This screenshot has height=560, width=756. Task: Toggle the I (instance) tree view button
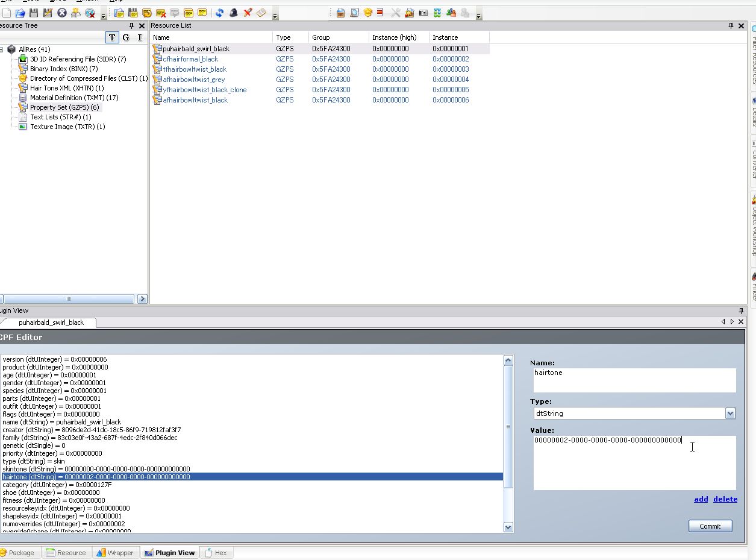140,37
